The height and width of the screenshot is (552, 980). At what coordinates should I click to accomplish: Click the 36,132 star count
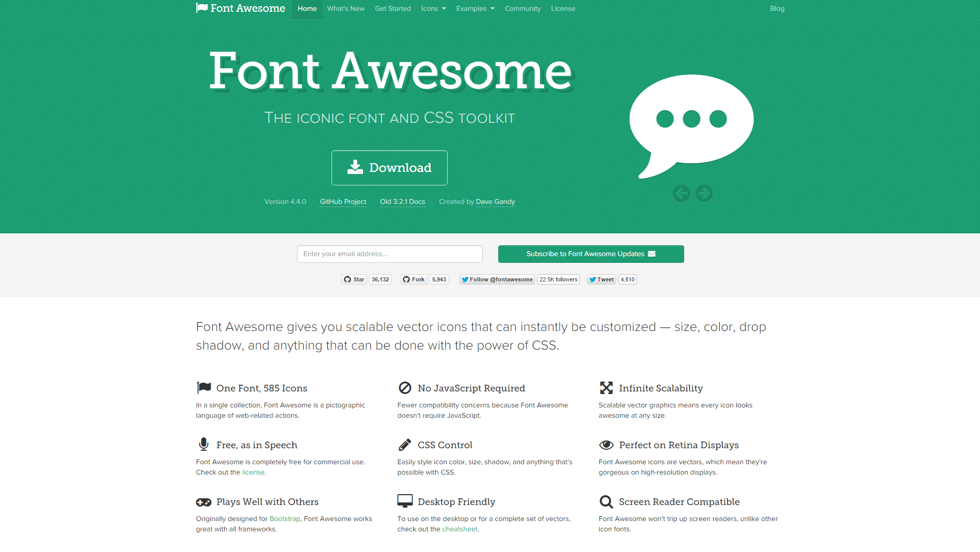tap(380, 279)
